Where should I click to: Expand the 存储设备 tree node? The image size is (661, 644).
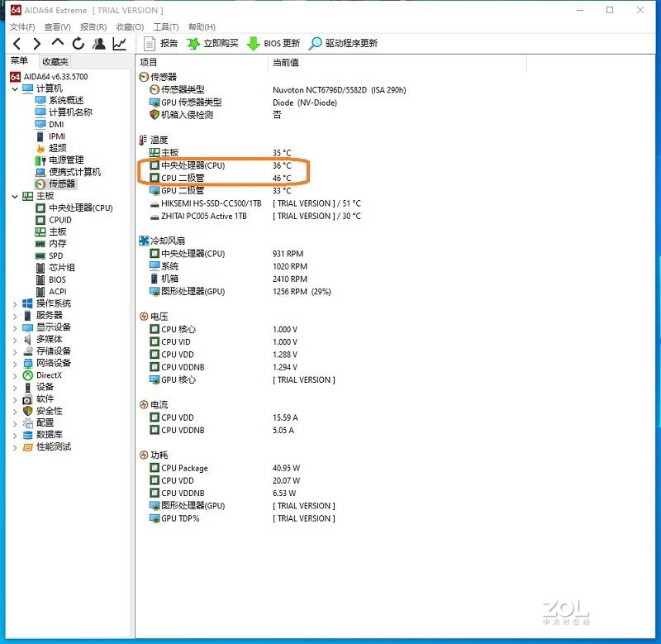(x=15, y=351)
